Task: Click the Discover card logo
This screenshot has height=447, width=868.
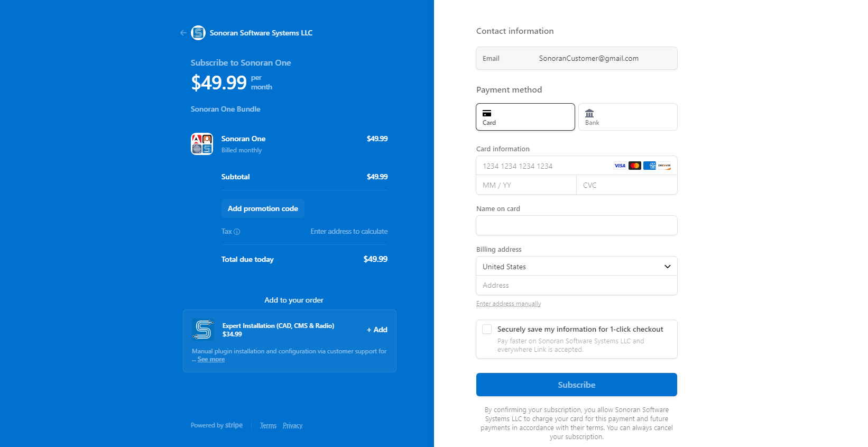Action: pyautogui.click(x=664, y=166)
